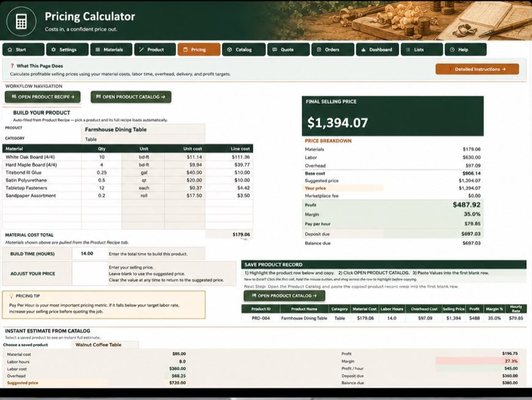Click the empty Adjust Your Price field
532x400 pixels.
pyautogui.click(x=90, y=274)
